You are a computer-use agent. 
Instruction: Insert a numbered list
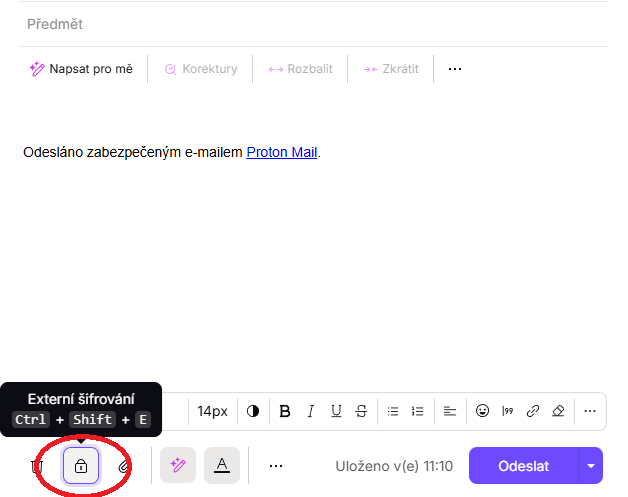click(418, 411)
